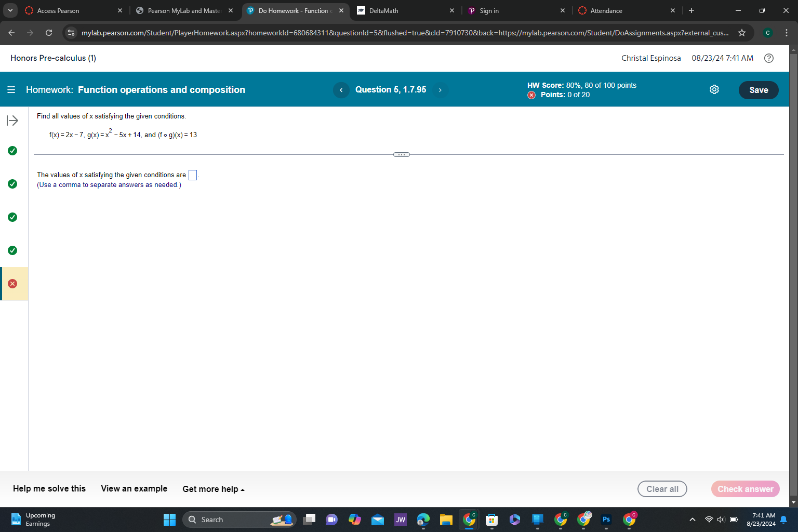Show hidden system tray icons
This screenshot has height=532, width=798.
tap(692, 520)
